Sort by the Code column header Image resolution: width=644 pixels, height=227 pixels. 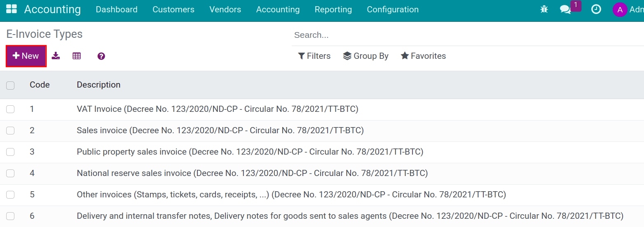click(40, 85)
